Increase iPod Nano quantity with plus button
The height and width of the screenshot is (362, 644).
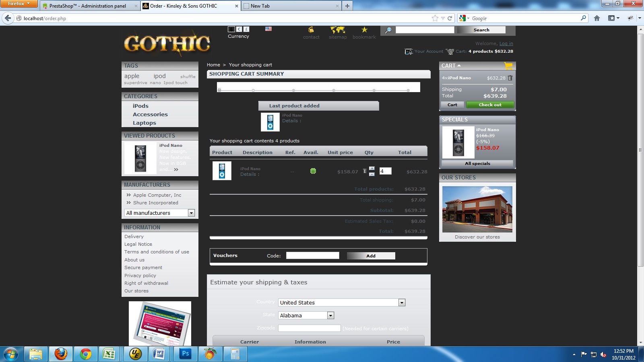pos(372,169)
